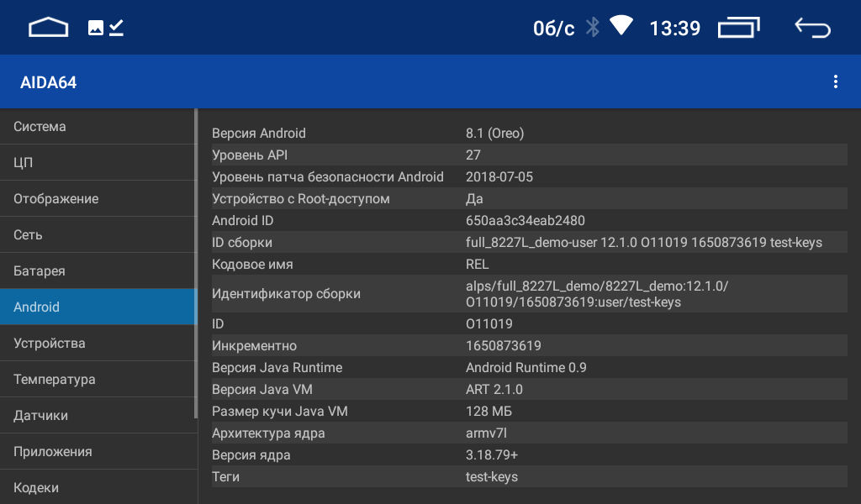Tap the home icon in status bar

coord(48,28)
